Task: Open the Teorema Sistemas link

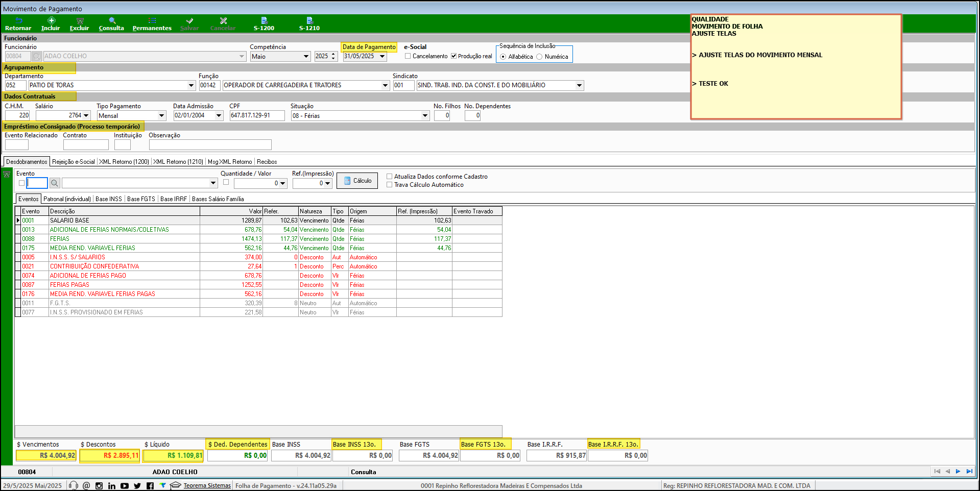Action: [207, 485]
